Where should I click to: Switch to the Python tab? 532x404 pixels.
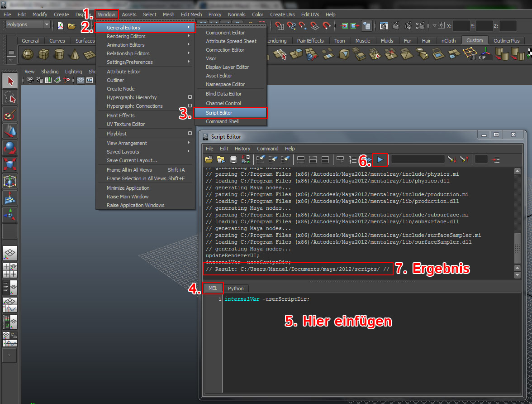235,289
